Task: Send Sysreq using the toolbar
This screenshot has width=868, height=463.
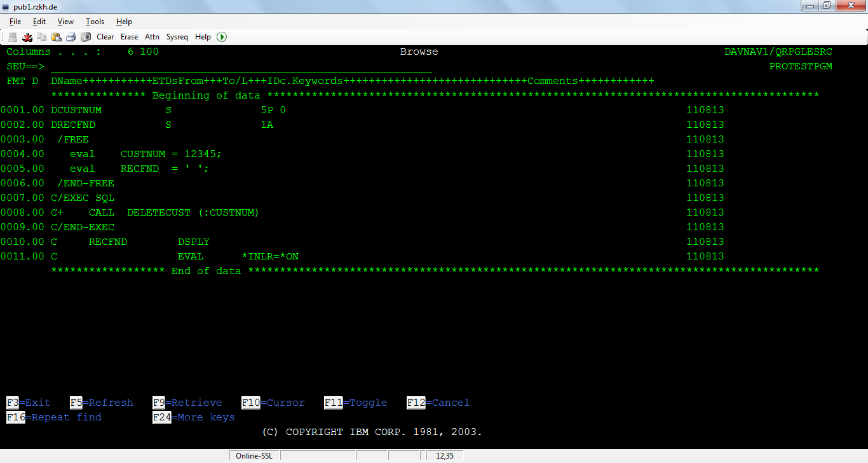Action: click(177, 36)
